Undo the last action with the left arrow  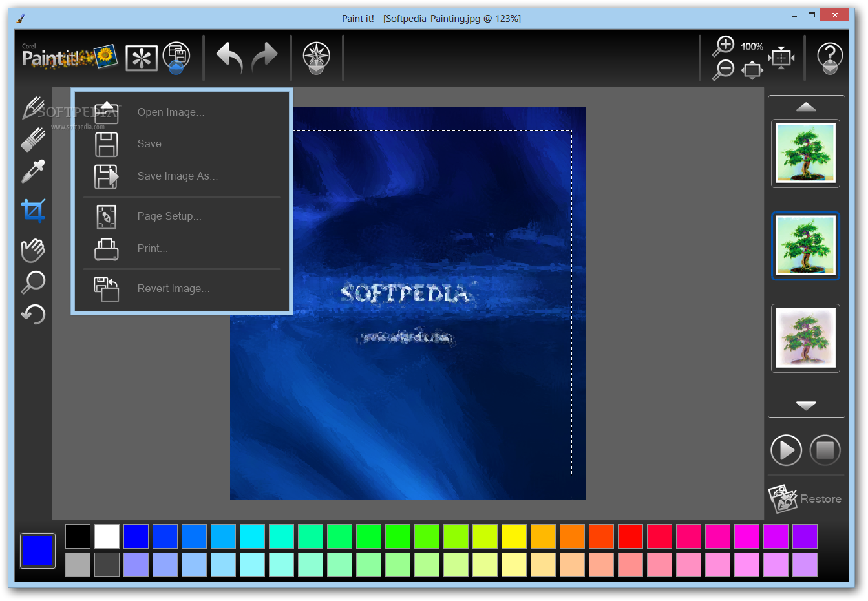(229, 58)
